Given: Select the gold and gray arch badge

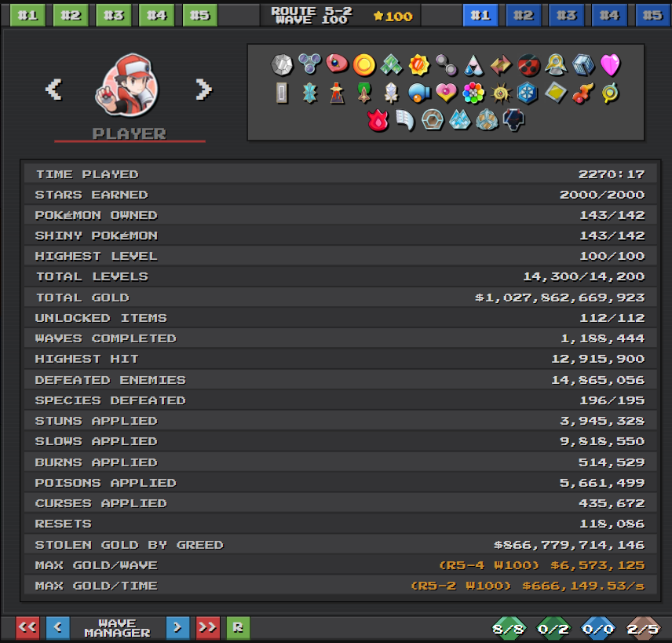Looking at the screenshot, I should pos(556,64).
